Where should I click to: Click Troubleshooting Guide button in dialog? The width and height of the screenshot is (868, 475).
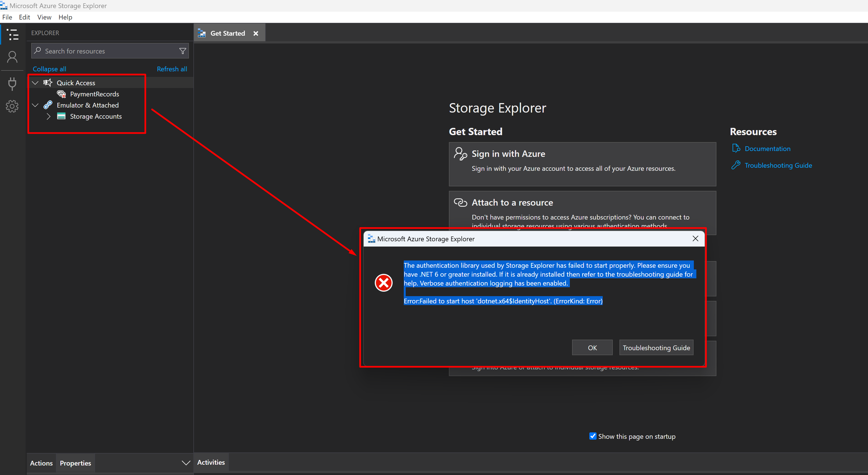pyautogui.click(x=656, y=348)
